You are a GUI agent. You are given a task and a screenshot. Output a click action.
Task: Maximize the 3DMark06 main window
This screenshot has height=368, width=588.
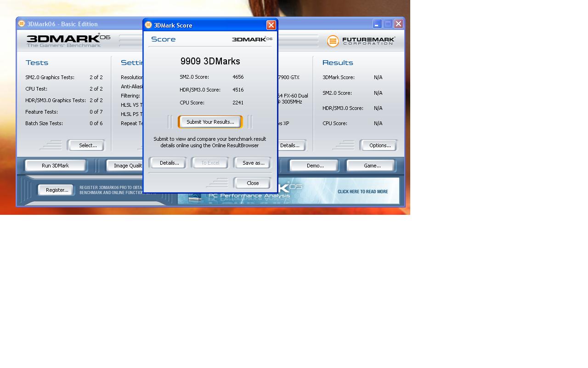point(388,23)
